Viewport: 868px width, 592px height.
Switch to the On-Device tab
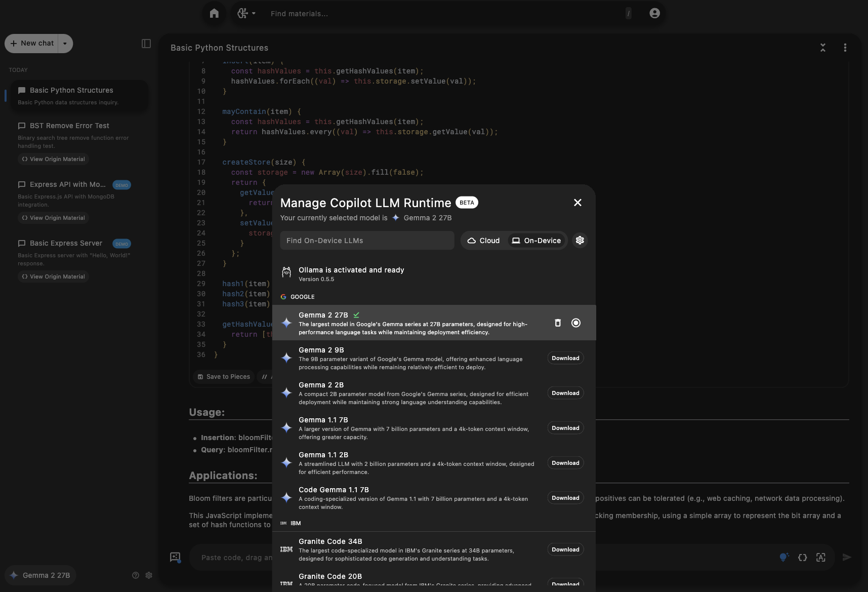point(536,241)
